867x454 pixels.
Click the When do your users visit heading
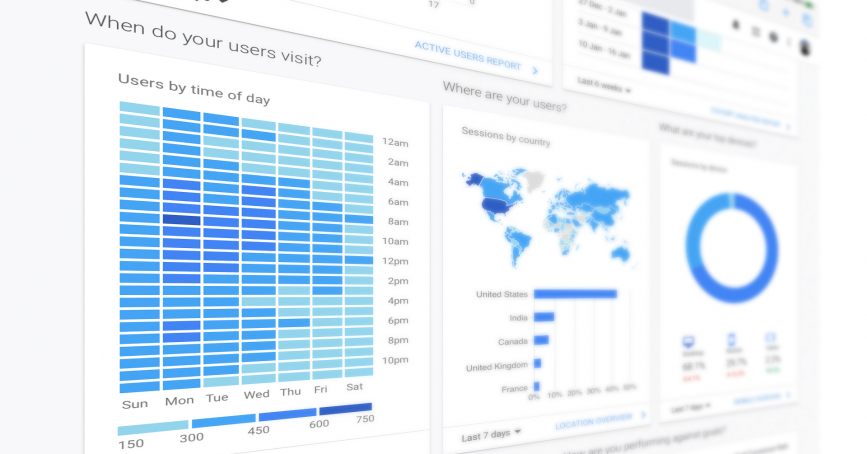tap(203, 39)
